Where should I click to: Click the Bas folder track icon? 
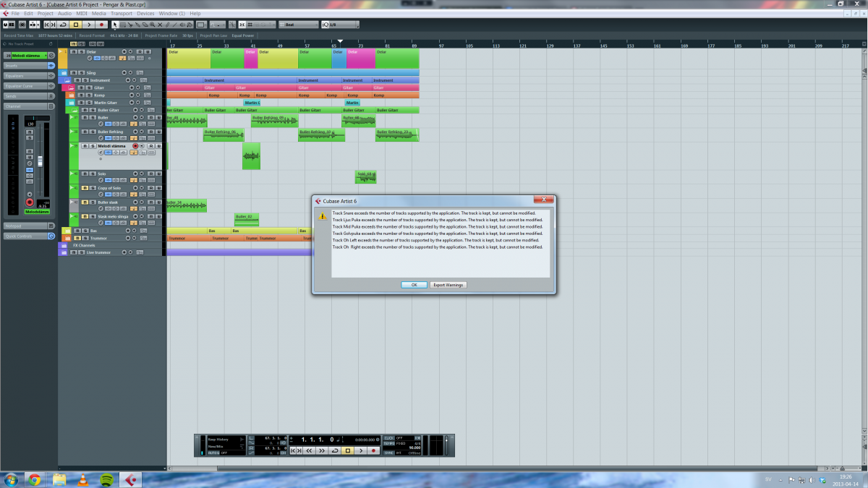[67, 231]
